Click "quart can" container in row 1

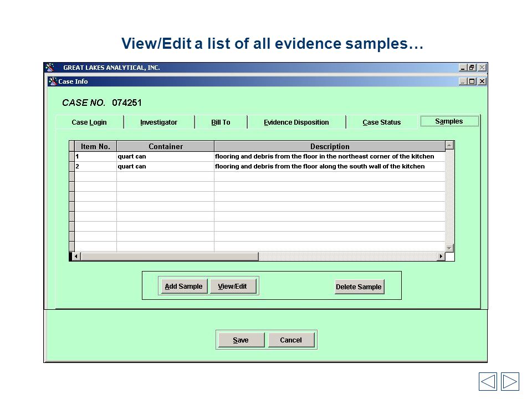coord(166,156)
